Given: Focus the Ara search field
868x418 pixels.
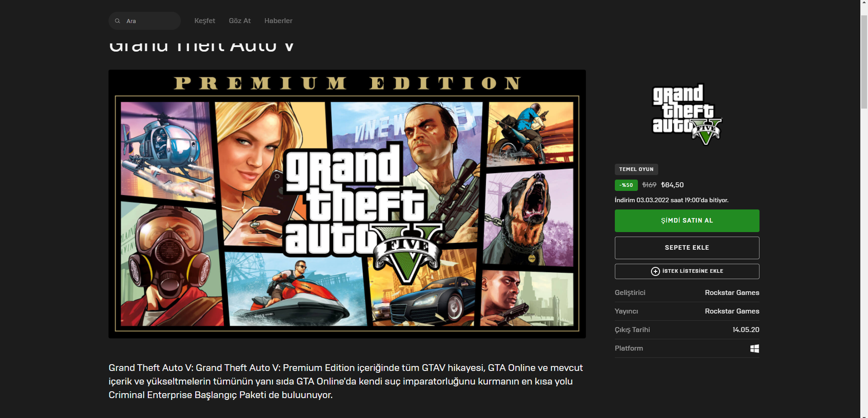Looking at the screenshot, I should coord(145,21).
